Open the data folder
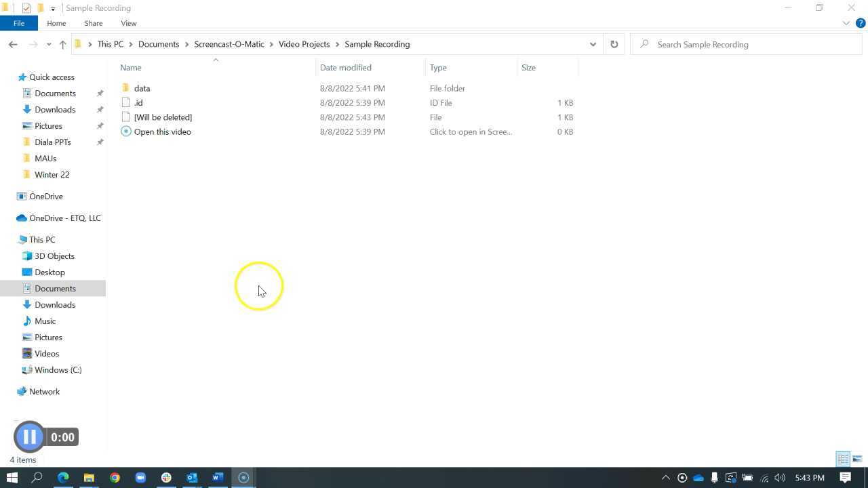The image size is (868, 488). coord(142,88)
